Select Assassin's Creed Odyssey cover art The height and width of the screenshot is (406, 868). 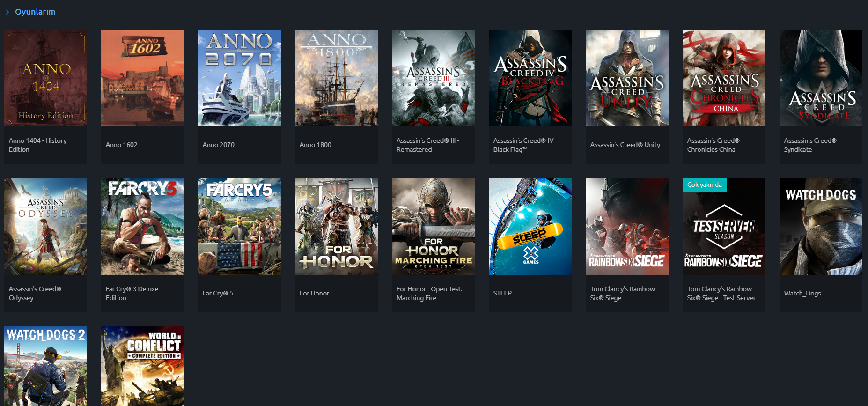(x=45, y=226)
